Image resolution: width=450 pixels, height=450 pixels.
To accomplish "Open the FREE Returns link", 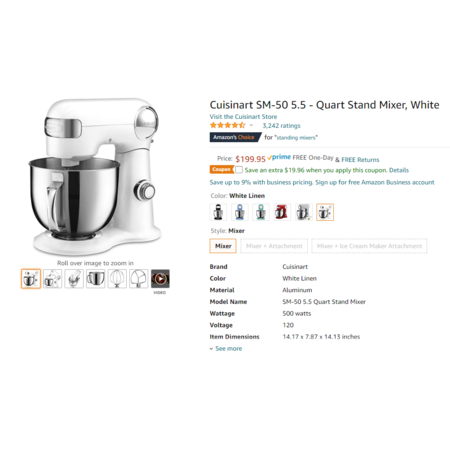I will coord(360,160).
